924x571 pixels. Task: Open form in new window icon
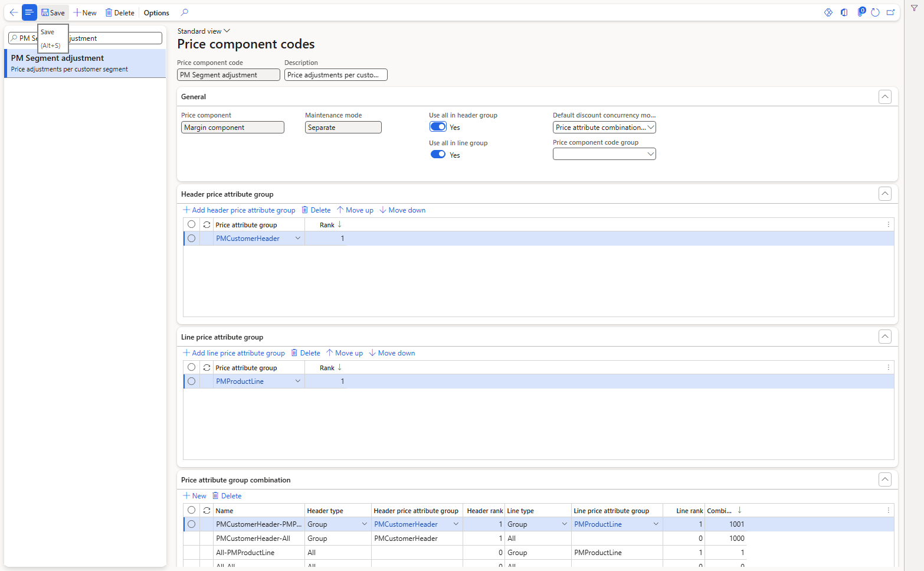(x=891, y=12)
